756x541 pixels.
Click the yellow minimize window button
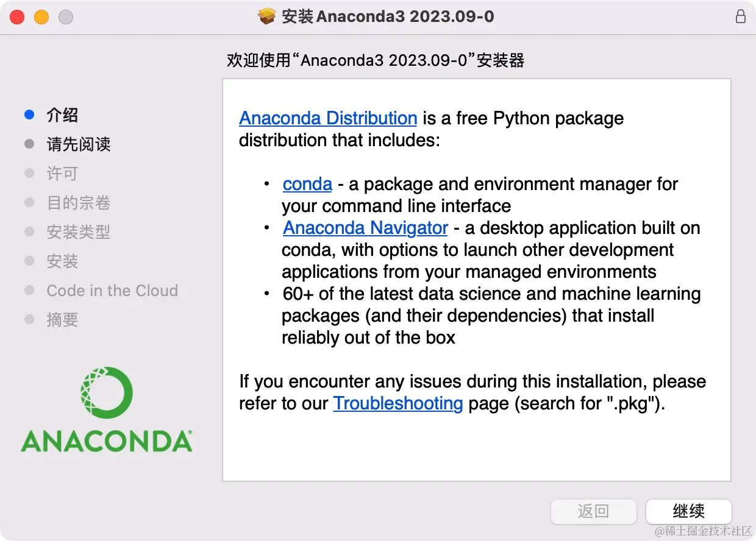[41, 17]
